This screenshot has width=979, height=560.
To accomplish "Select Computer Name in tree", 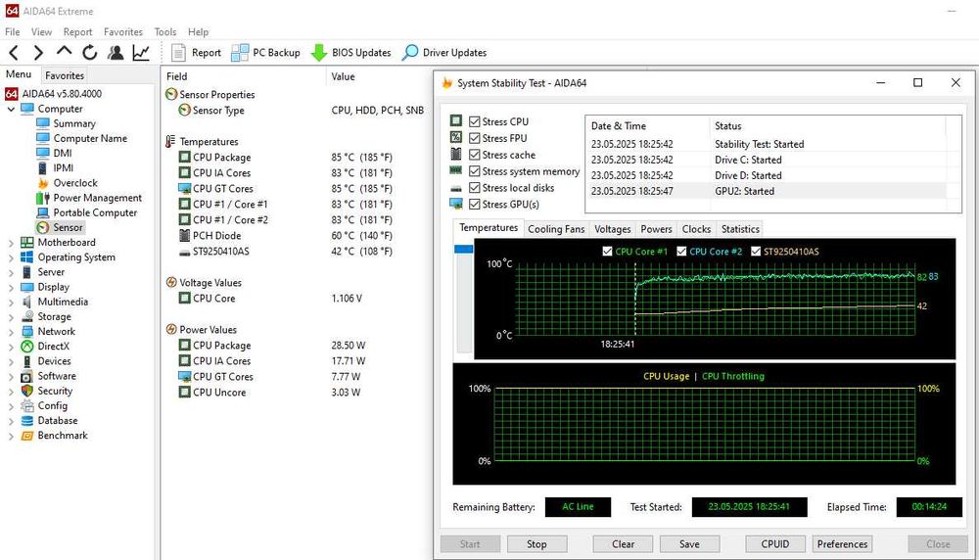I will coord(90,139).
